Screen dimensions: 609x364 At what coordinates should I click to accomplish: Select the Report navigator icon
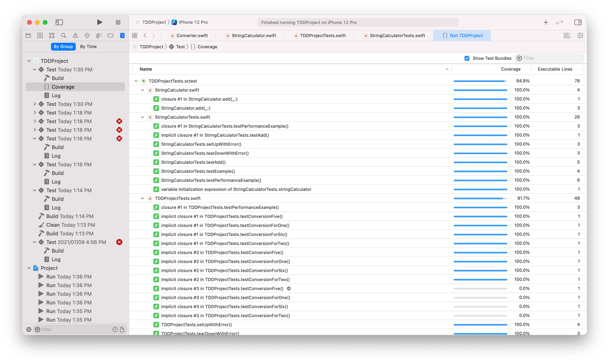tap(122, 36)
